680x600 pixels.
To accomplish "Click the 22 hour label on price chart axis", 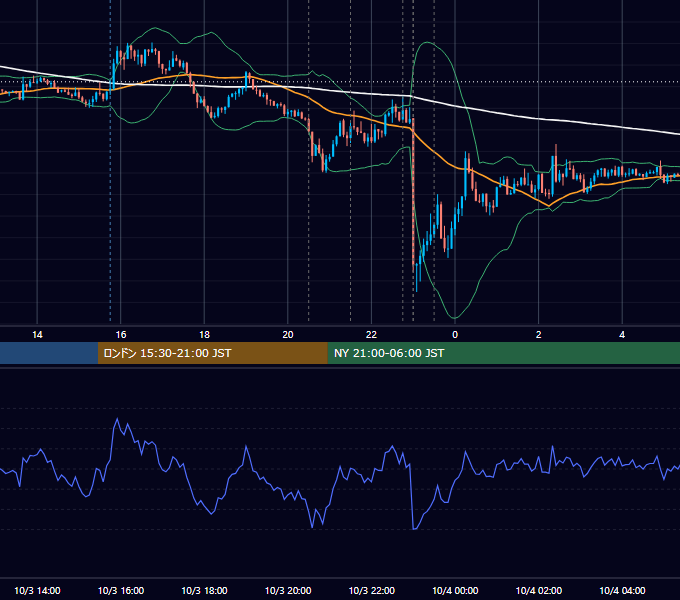I will click(x=371, y=335).
